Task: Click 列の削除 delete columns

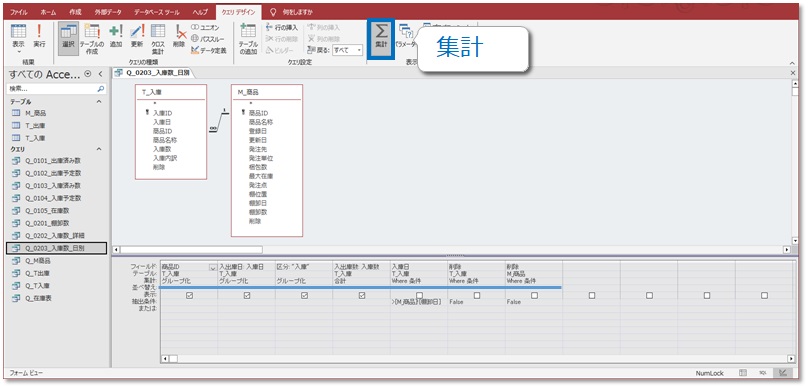Action: 324,39
